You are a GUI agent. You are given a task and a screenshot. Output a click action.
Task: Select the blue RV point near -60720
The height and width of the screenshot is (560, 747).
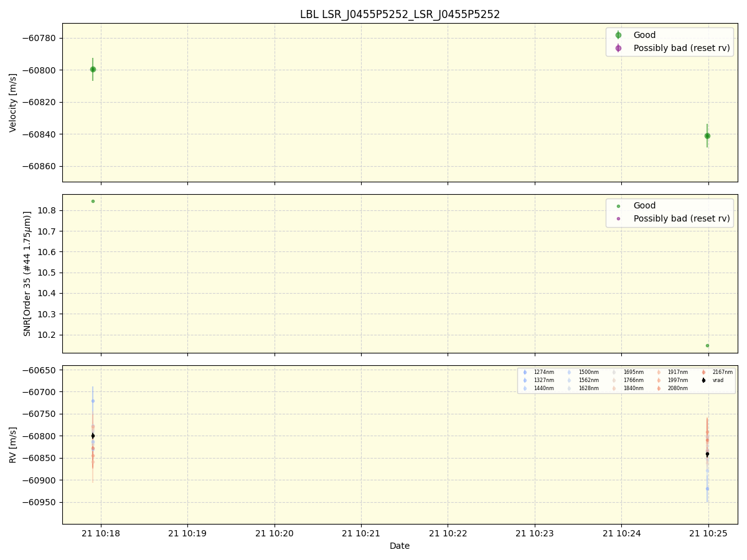tap(93, 401)
